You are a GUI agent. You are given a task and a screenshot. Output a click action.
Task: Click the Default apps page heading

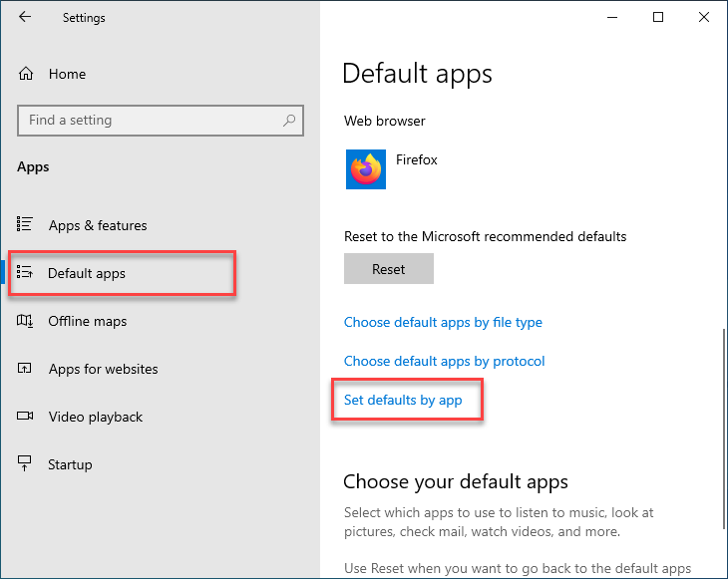point(417,74)
